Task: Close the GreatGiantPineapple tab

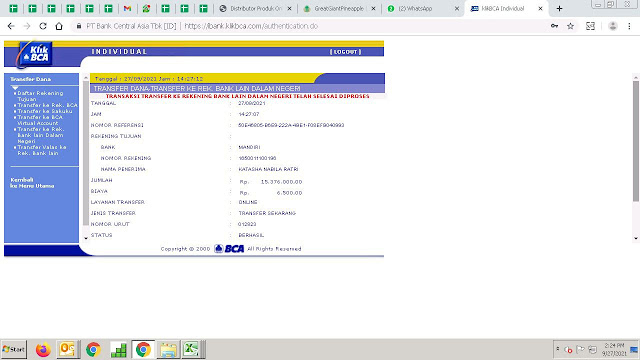Action: click(x=373, y=9)
